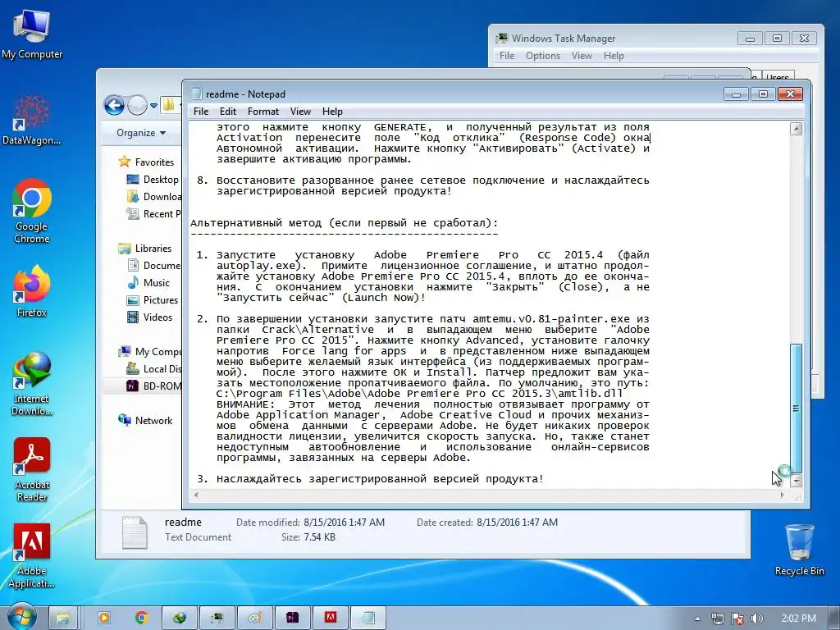840x630 pixels.
Task: Open Notepad File menu
Action: point(201,112)
